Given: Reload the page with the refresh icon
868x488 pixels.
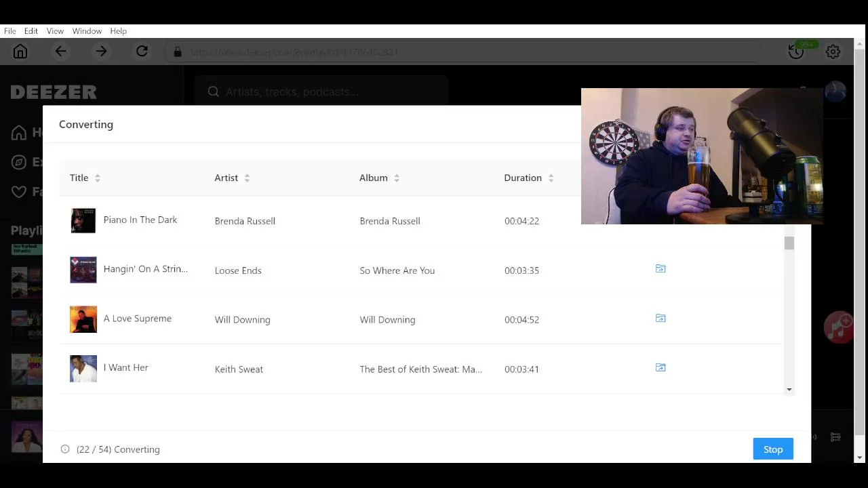Looking at the screenshot, I should 142,52.
